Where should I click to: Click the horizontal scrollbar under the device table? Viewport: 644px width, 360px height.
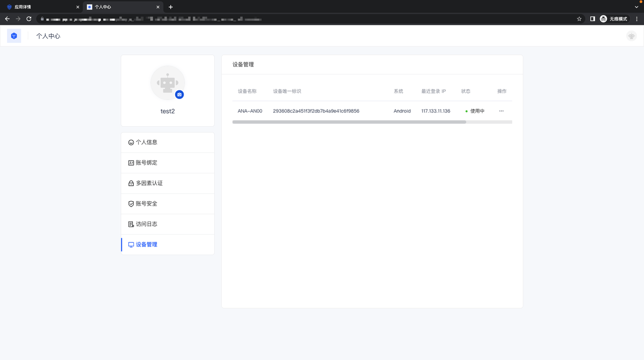click(349, 122)
